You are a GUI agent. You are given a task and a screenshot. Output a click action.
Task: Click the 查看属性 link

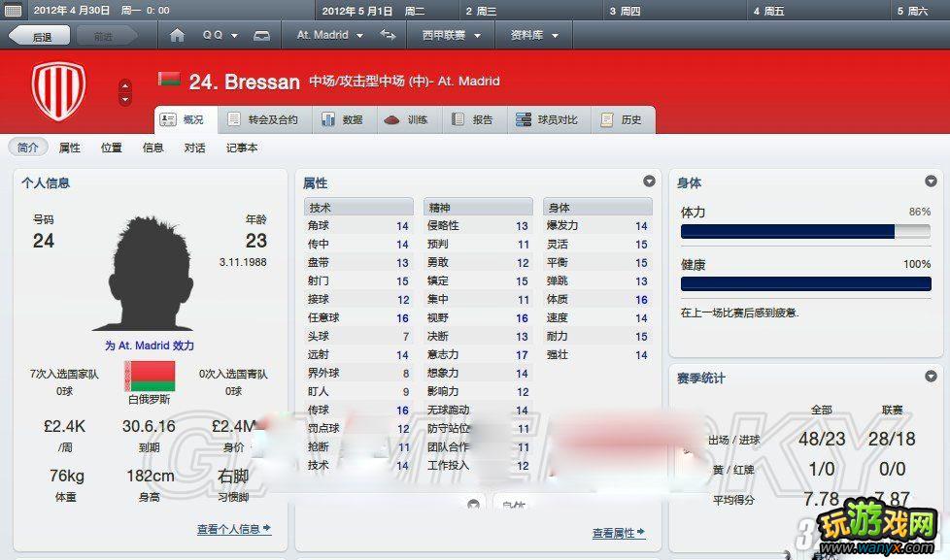pyautogui.click(x=618, y=534)
